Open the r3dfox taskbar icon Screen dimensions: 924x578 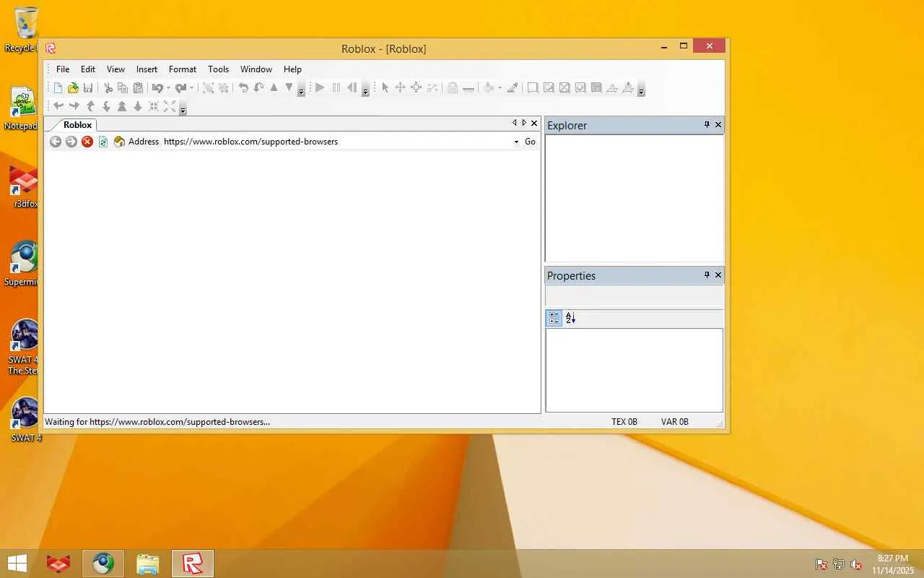tap(58, 564)
